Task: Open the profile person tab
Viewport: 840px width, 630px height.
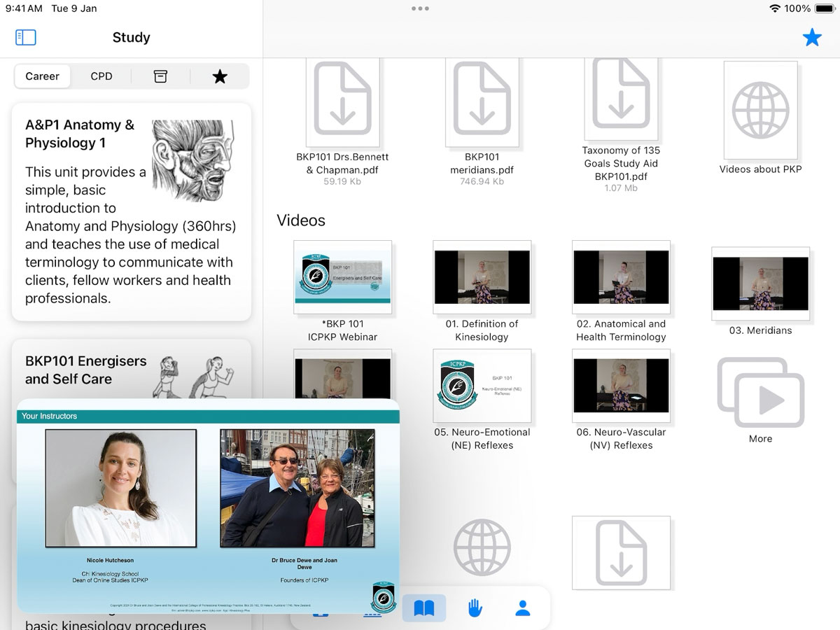Action: point(522,608)
